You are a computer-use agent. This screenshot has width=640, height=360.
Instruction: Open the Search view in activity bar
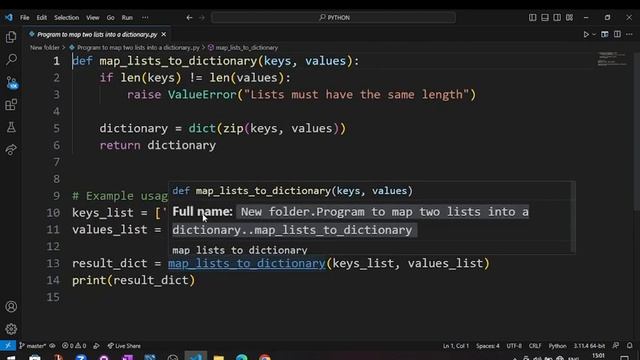(11, 60)
